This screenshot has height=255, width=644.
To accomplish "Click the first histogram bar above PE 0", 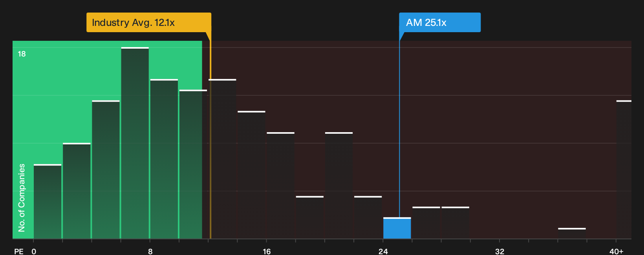I will pyautogui.click(x=48, y=201).
